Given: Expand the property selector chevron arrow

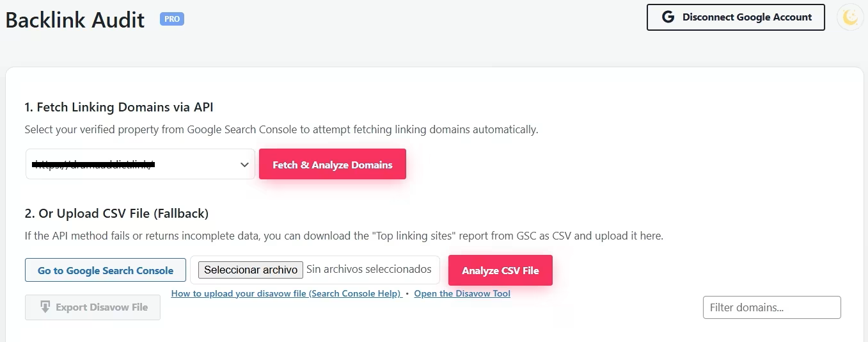Looking at the screenshot, I should pyautogui.click(x=244, y=165).
